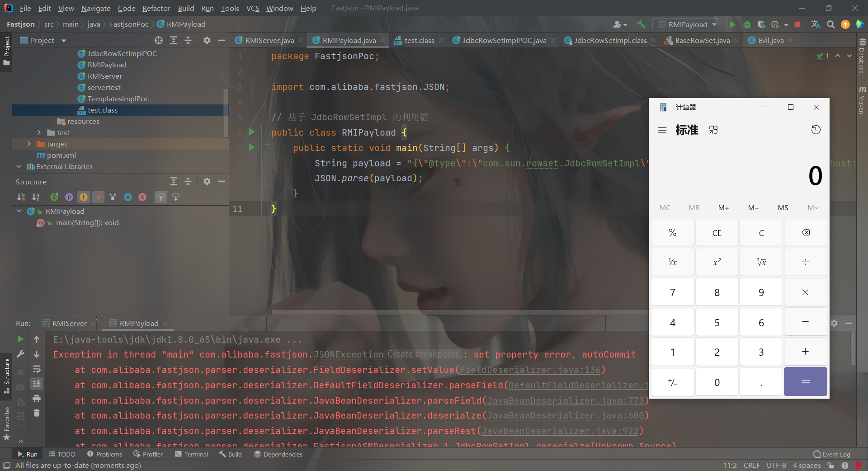Rerun program in Run panel
Screen dimensions: 868x471
coord(20,339)
